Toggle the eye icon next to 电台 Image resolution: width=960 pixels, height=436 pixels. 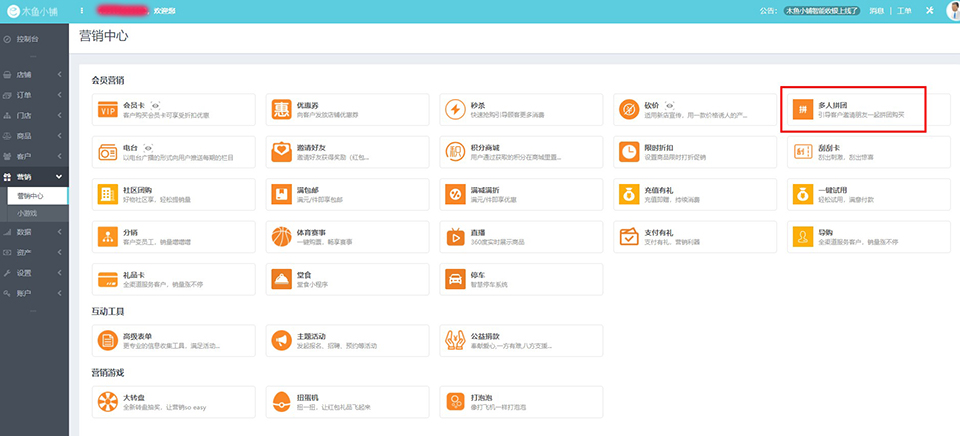point(147,146)
